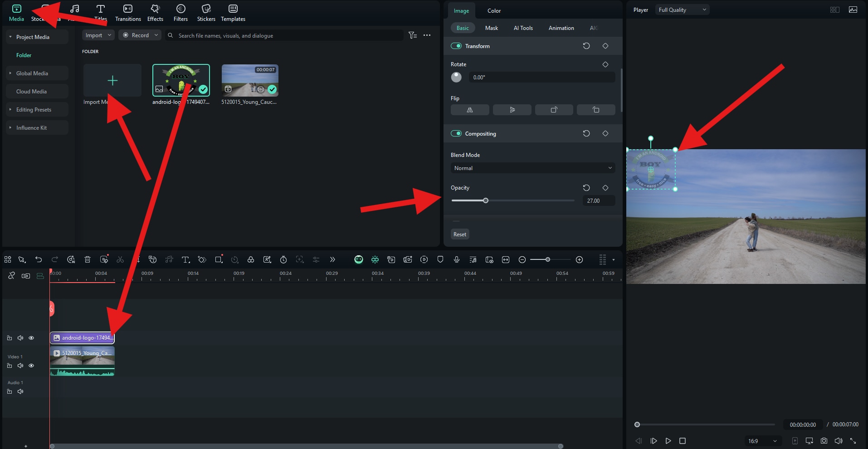Toggle the Compositing switch

pyautogui.click(x=456, y=133)
